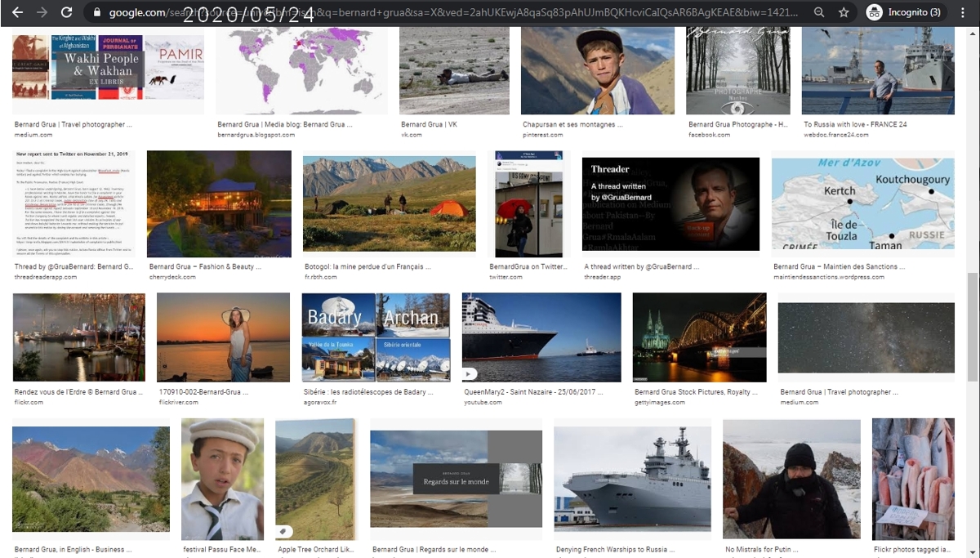Click the zoom magnifier icon in address bar
The width and height of the screenshot is (980, 558).
819,13
